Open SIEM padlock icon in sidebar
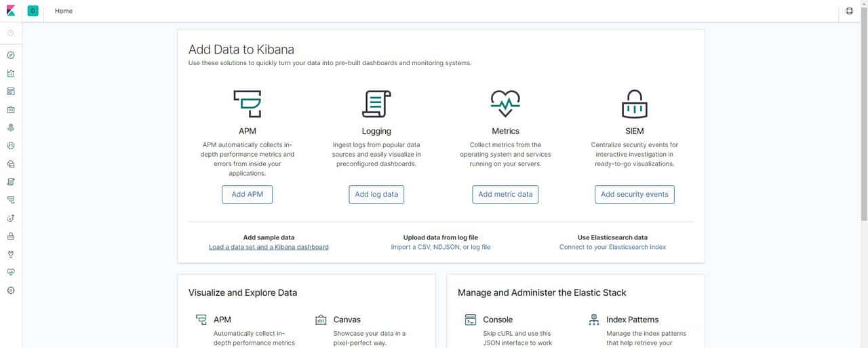Screen dimensions: 868x348 11,236
